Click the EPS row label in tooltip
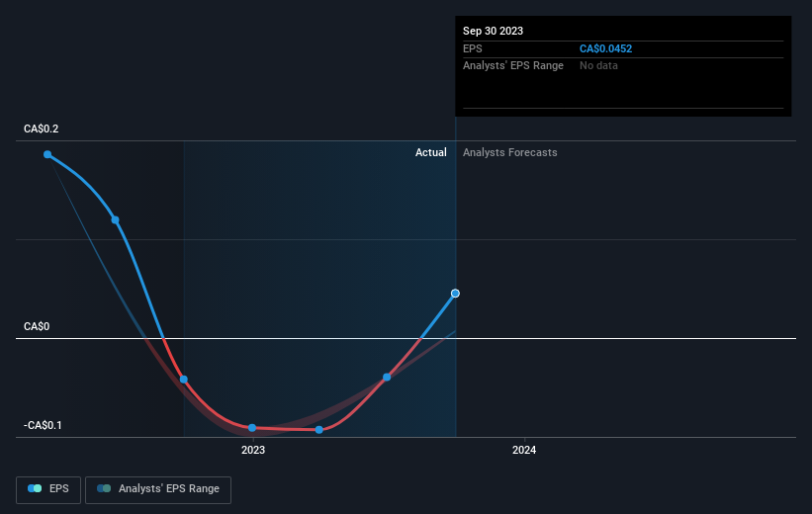 pyautogui.click(x=473, y=48)
